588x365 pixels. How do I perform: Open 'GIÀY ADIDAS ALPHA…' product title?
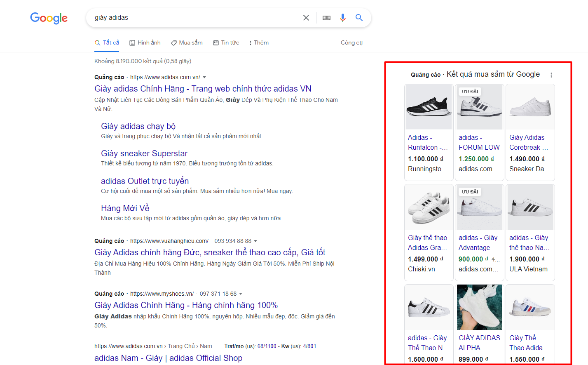tap(479, 343)
